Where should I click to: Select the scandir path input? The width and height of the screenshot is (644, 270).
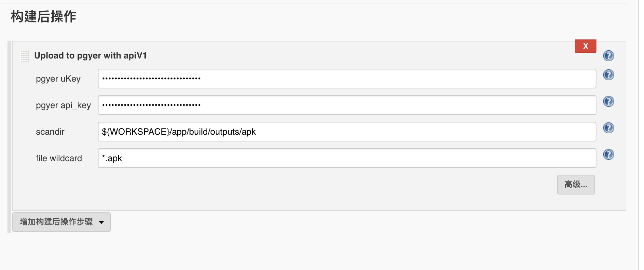coord(346,132)
